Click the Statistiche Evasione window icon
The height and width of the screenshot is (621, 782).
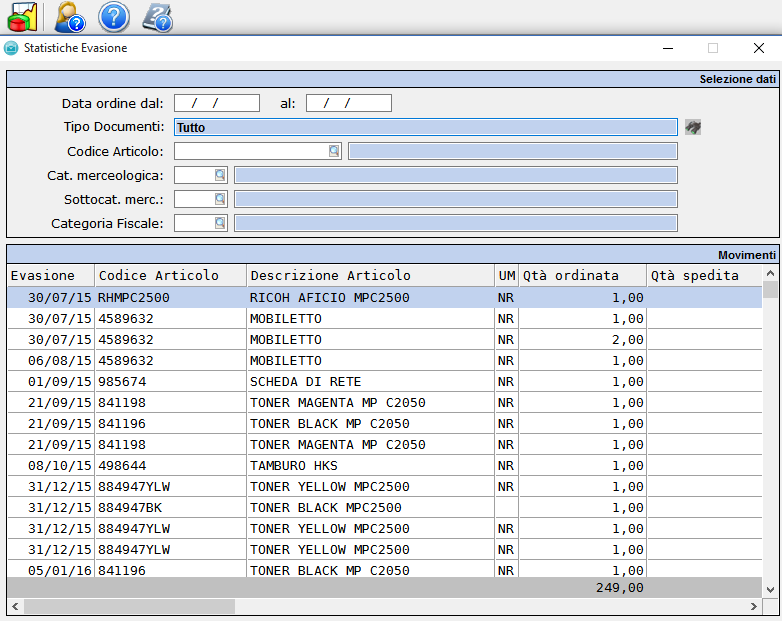point(11,48)
